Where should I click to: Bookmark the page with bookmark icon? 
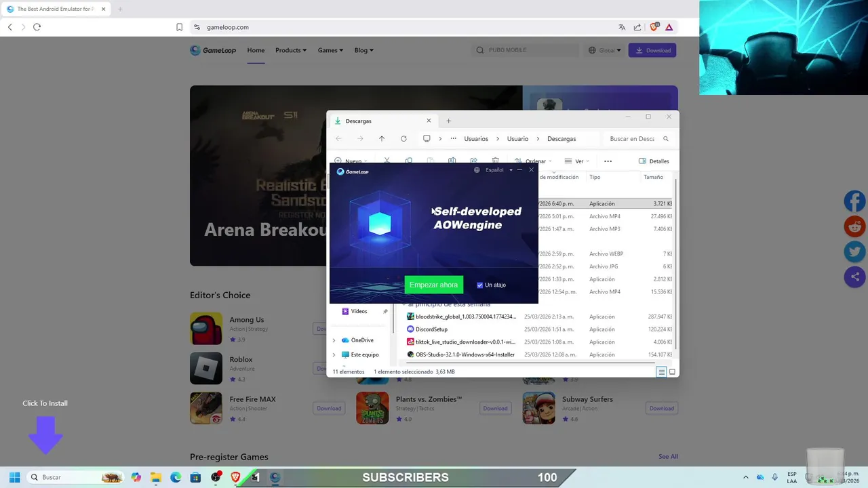point(179,27)
